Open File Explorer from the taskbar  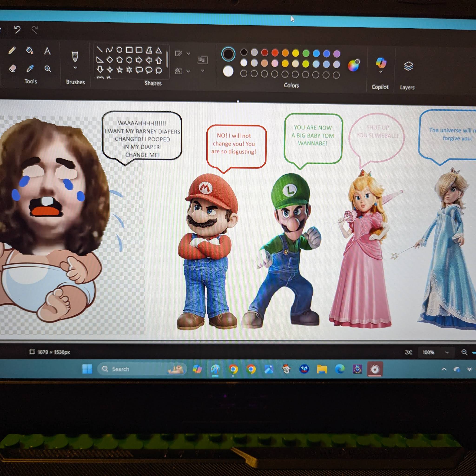tap(322, 369)
